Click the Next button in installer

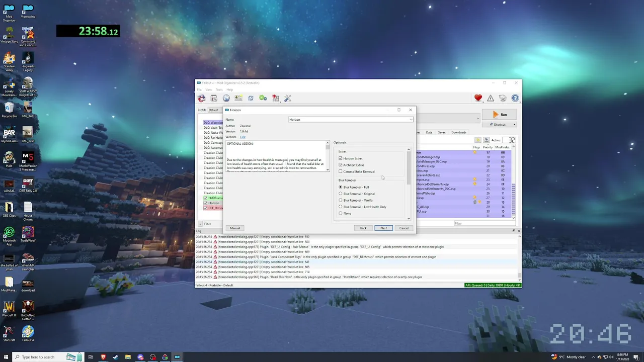(383, 228)
